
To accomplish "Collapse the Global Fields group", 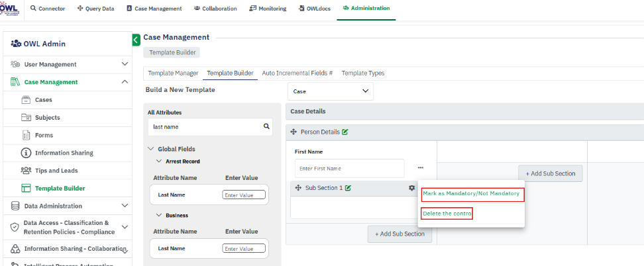I will [150, 149].
